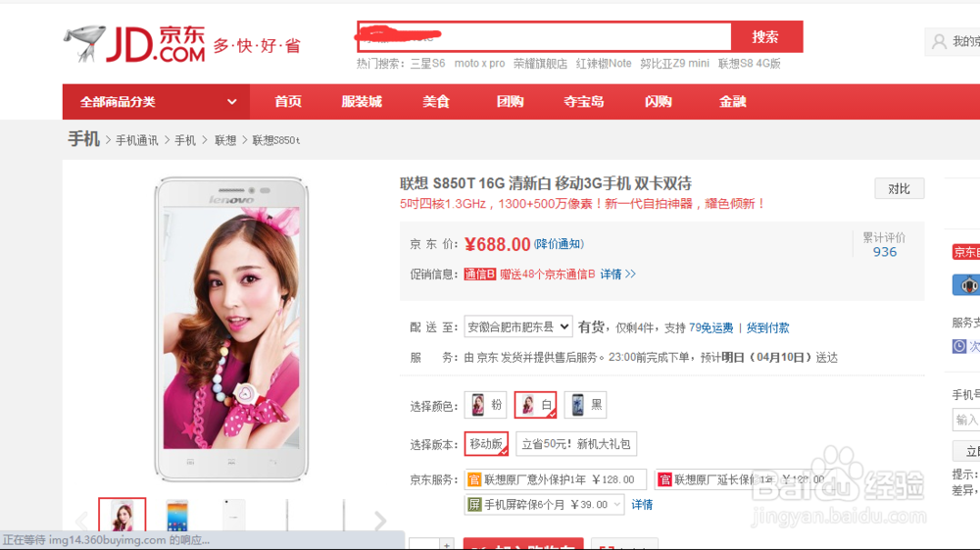Open hot search link 三星S6

(x=427, y=63)
